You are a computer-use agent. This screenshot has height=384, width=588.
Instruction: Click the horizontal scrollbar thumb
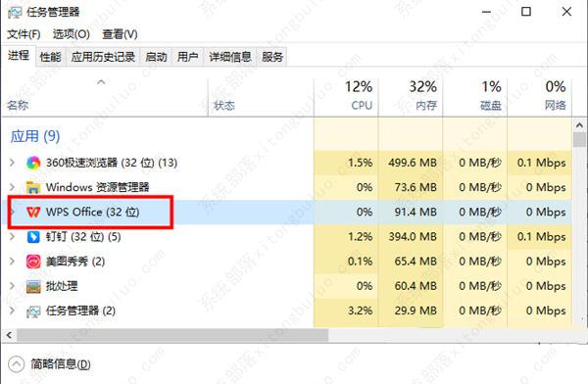pyautogui.click(x=172, y=335)
